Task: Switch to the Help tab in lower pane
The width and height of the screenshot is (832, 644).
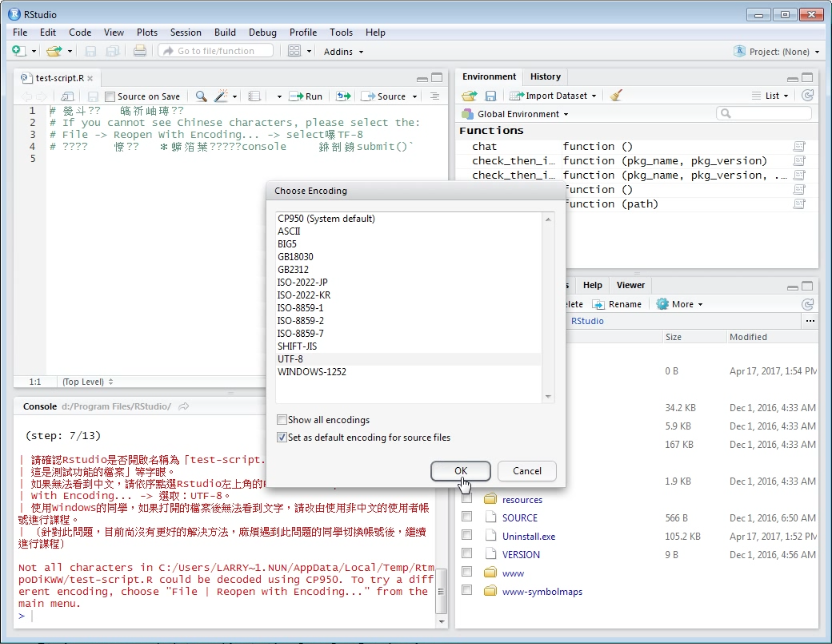Action: click(x=593, y=285)
